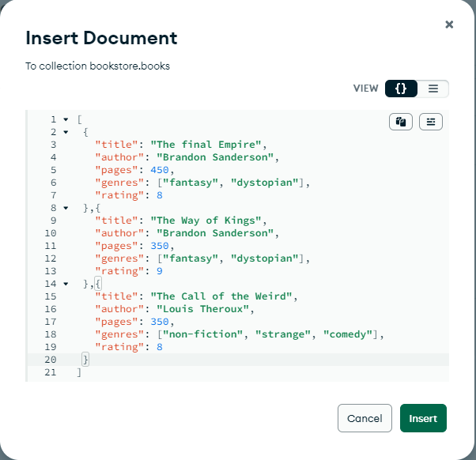Collapse the object at line 2

[66, 132]
